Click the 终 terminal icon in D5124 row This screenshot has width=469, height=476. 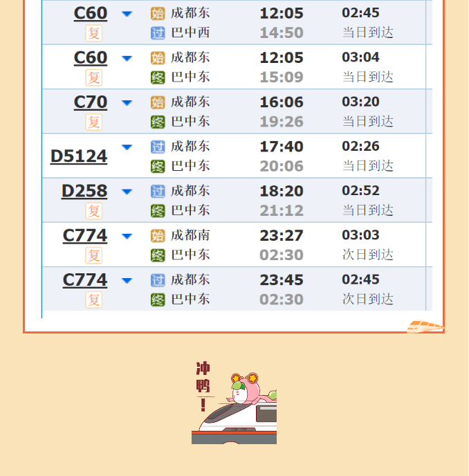[158, 166]
